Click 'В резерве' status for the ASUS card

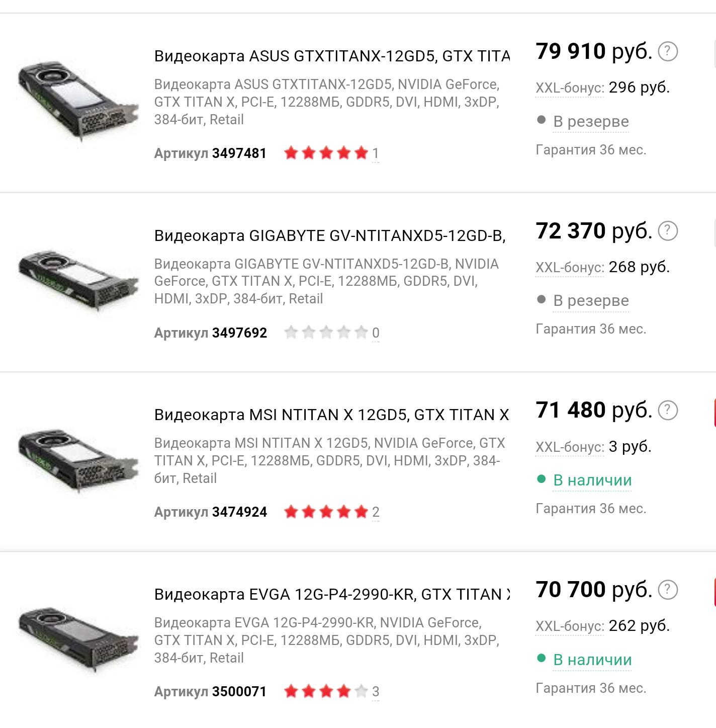(x=591, y=121)
